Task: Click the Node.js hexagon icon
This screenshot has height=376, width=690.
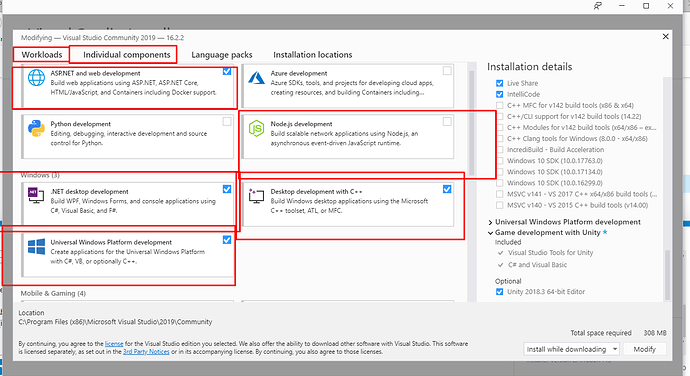Action: (256, 129)
